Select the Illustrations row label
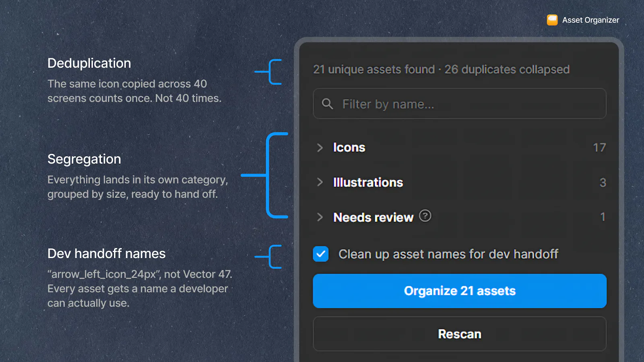The image size is (644, 362). tap(368, 183)
